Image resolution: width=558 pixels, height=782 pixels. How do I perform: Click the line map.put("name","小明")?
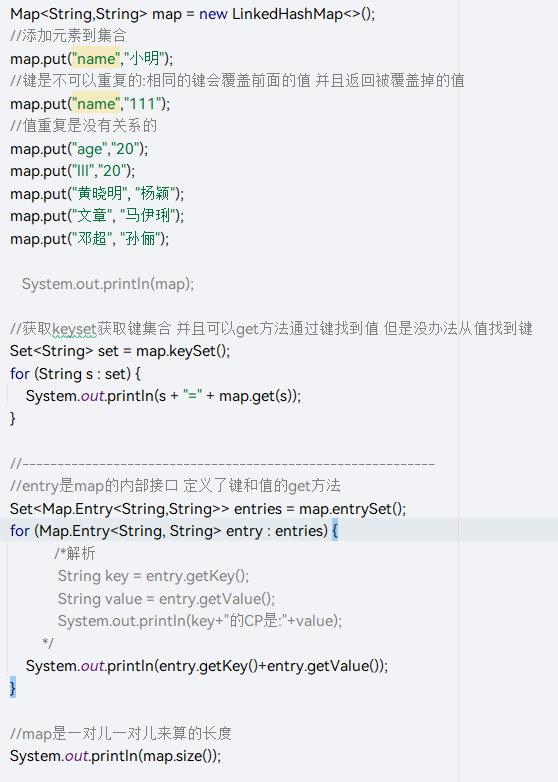pyautogui.click(x=92, y=59)
